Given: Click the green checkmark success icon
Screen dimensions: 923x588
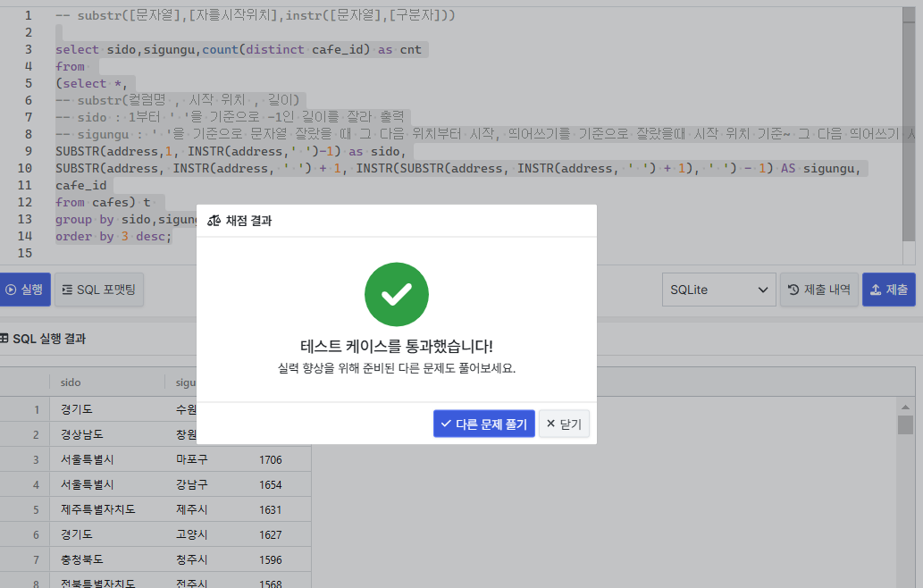Looking at the screenshot, I should click(x=397, y=294).
